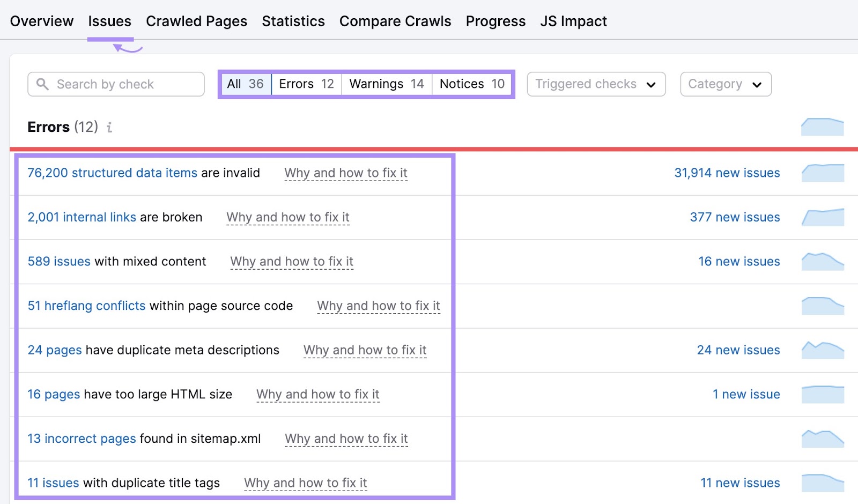
Task: Click the sparkline chart for structured data issues
Action: pyautogui.click(x=823, y=173)
